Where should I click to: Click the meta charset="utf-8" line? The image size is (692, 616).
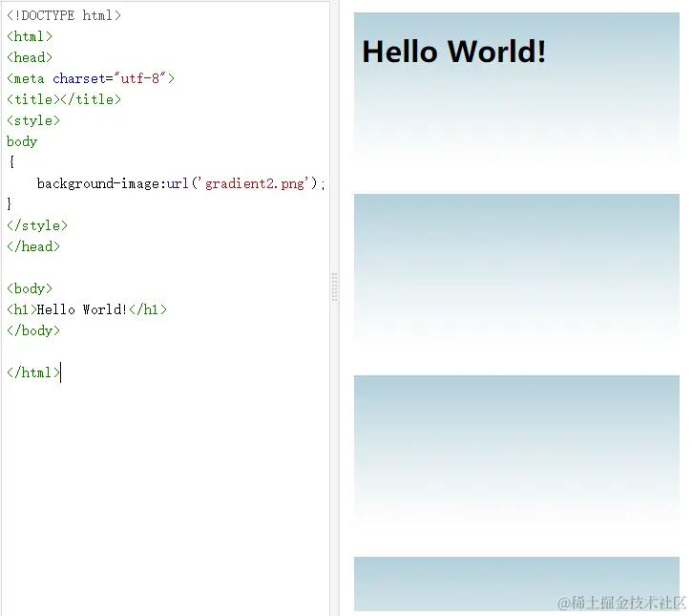click(91, 78)
